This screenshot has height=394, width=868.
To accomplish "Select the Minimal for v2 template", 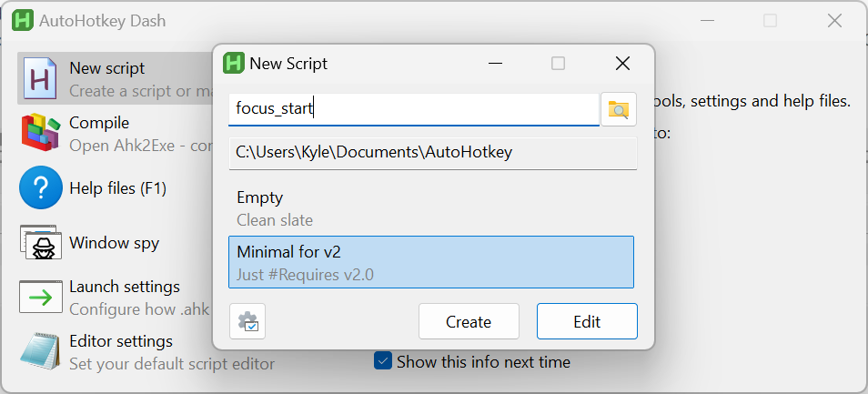I will [431, 262].
